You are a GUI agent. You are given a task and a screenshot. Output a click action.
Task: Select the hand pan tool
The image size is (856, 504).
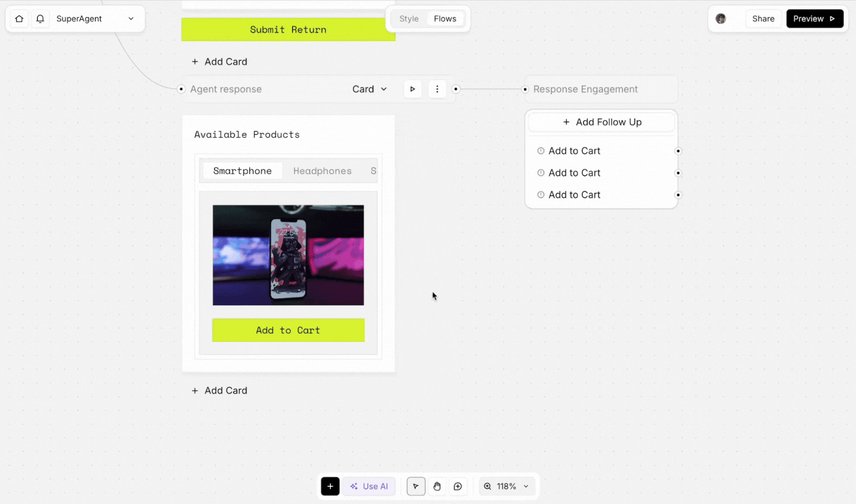[437, 486]
